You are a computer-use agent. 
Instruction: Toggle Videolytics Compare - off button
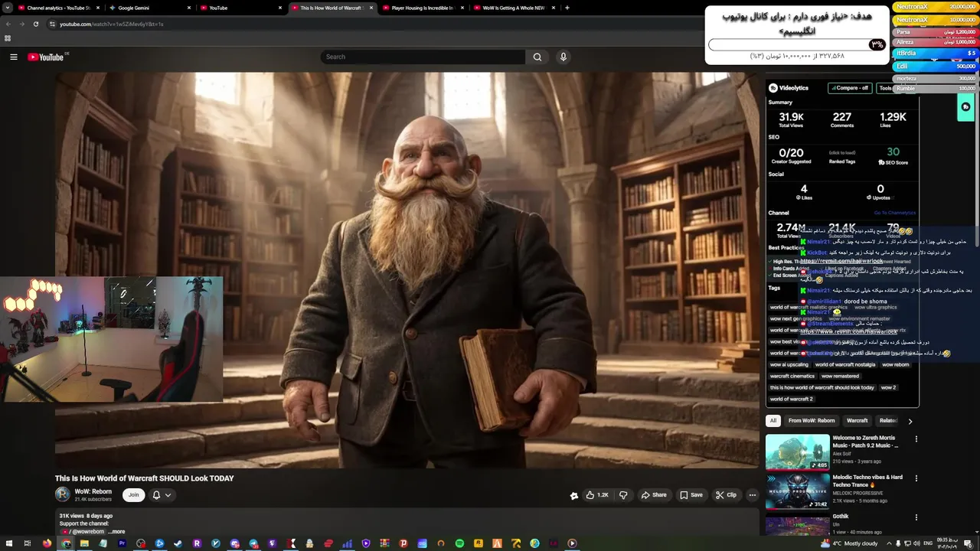[x=851, y=88]
